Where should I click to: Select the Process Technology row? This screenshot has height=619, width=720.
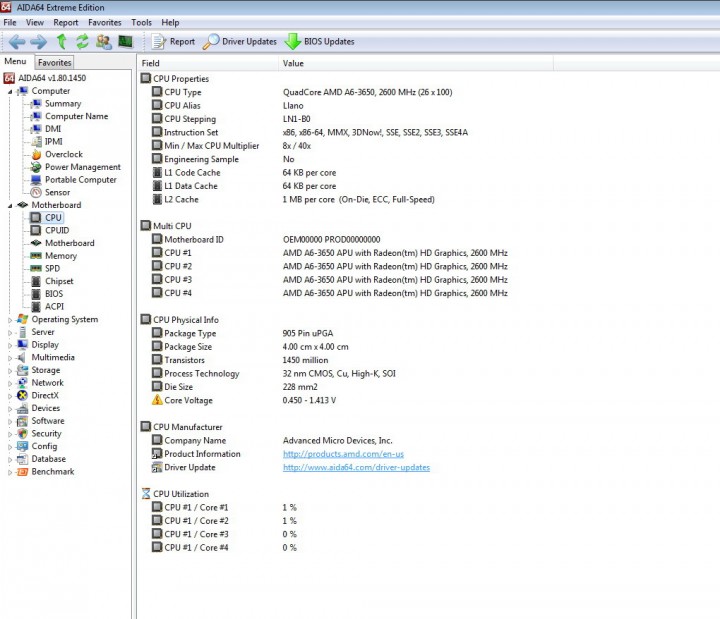coord(274,374)
